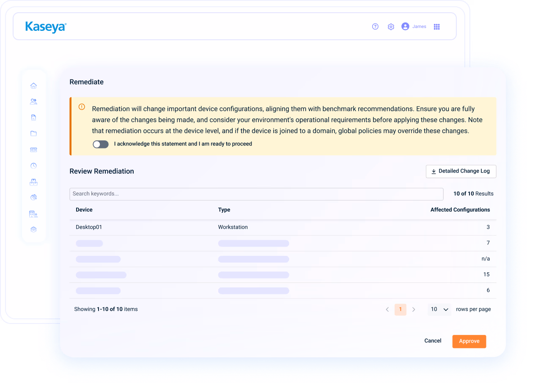Click the Search keywords field
Image resolution: width=535 pixels, height=392 pixels.
pyautogui.click(x=256, y=194)
